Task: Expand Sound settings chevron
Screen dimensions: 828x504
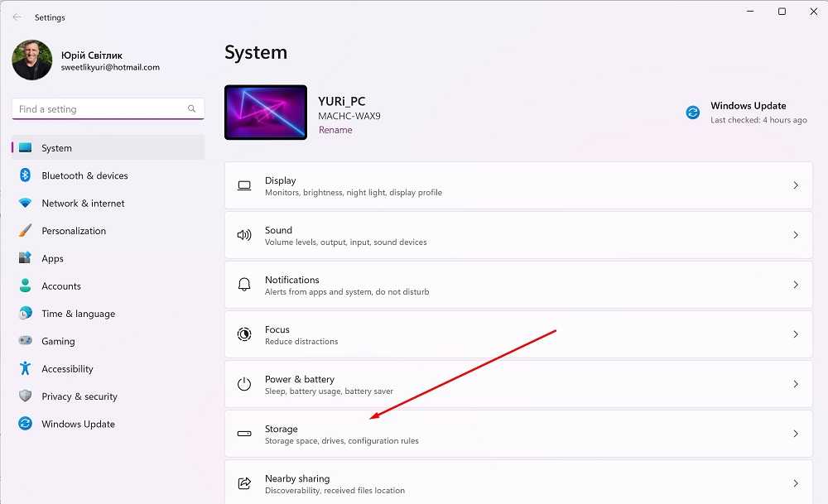Action: point(796,235)
